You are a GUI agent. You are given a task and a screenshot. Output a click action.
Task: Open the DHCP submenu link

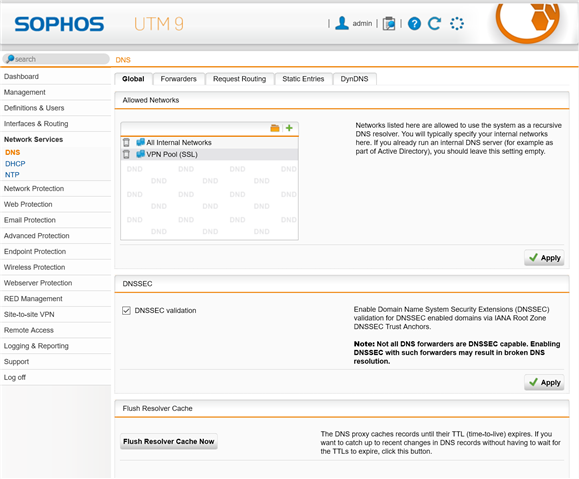(x=15, y=164)
